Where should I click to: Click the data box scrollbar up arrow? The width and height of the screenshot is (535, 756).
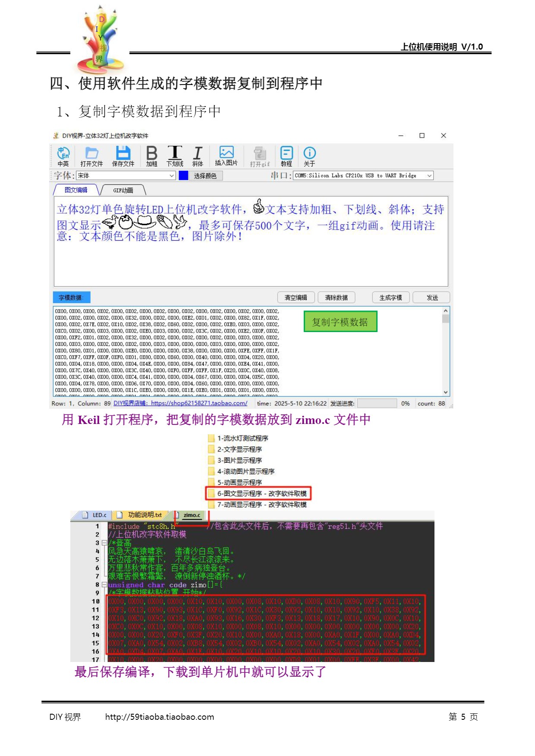(446, 311)
